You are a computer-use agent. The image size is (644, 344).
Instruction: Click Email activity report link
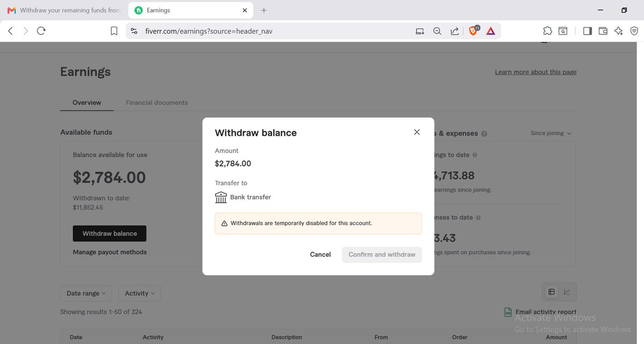point(546,312)
